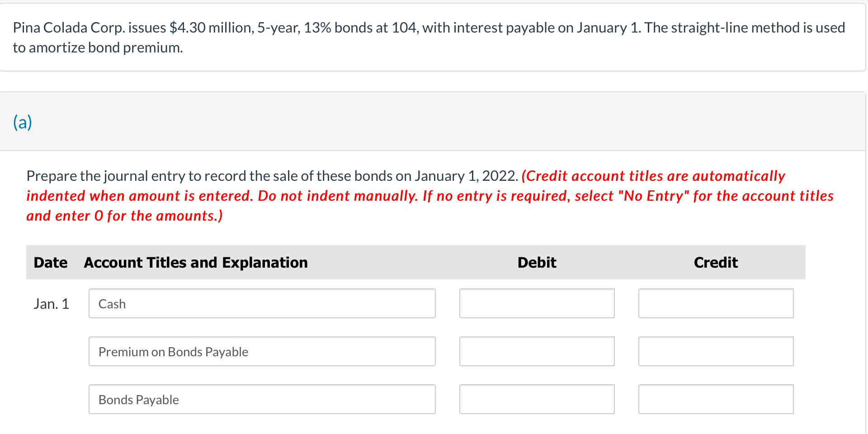This screenshot has height=434, width=868.
Task: Click the (a) section label
Action: click(x=22, y=122)
